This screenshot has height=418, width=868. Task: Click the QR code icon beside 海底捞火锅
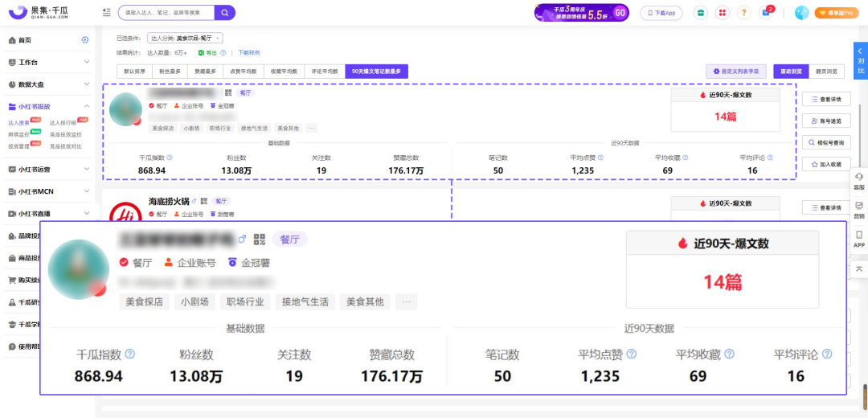[203, 201]
